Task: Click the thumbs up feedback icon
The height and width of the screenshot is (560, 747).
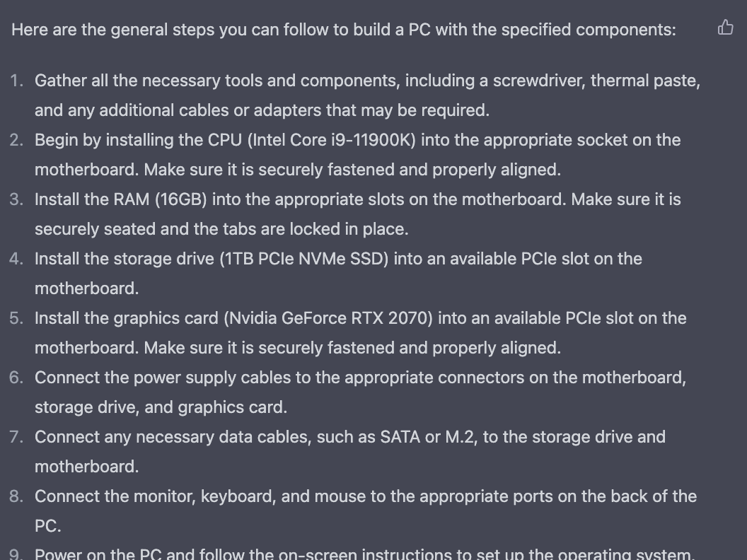Action: click(x=725, y=28)
